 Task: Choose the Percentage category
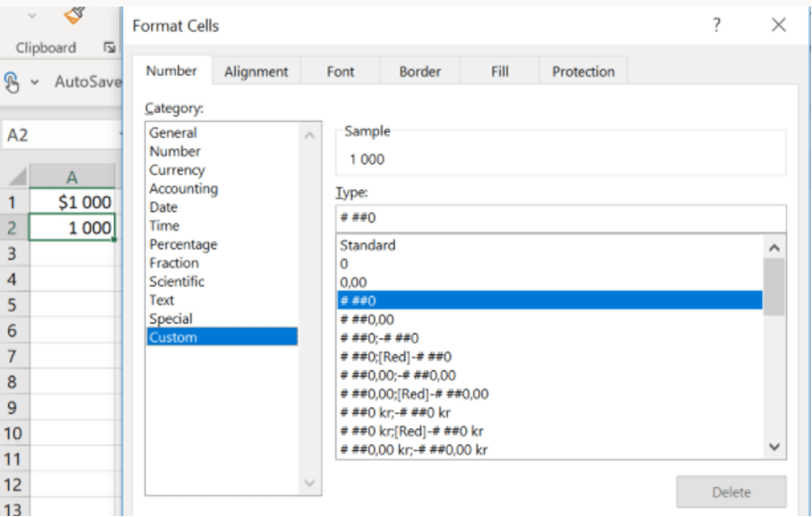coord(183,244)
